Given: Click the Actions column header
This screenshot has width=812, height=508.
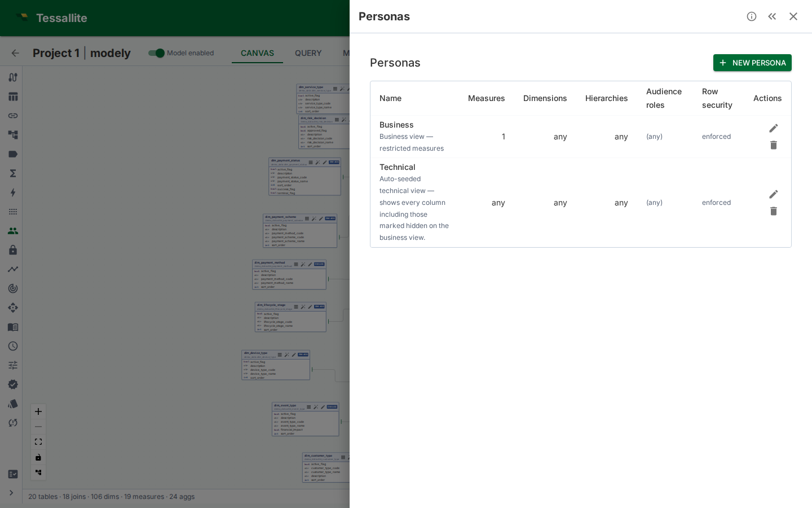Looking at the screenshot, I should coord(767,98).
